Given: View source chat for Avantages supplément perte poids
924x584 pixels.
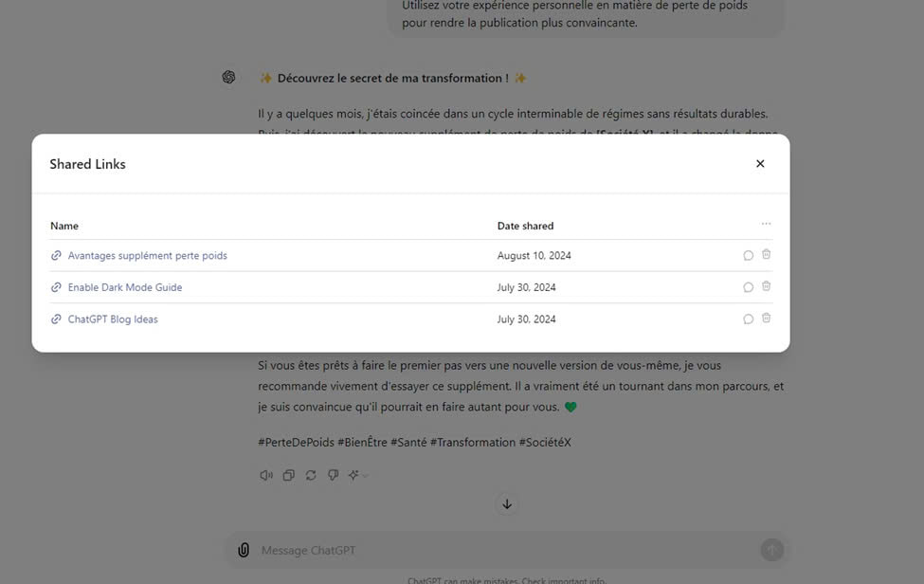Looking at the screenshot, I should point(748,256).
